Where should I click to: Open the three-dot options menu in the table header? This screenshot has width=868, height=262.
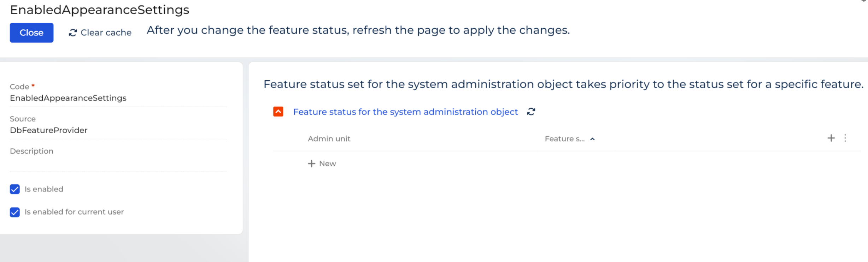click(x=845, y=138)
